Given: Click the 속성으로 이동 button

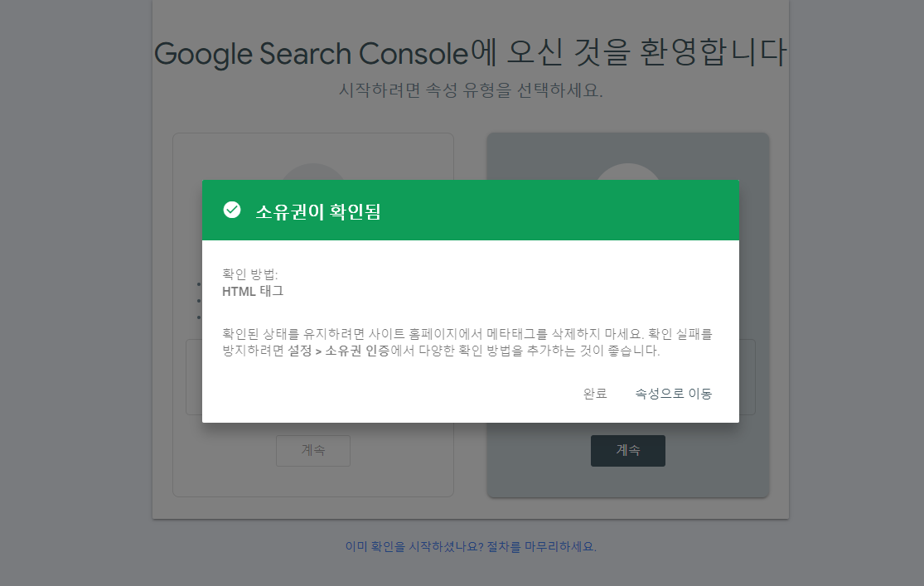Looking at the screenshot, I should (673, 393).
